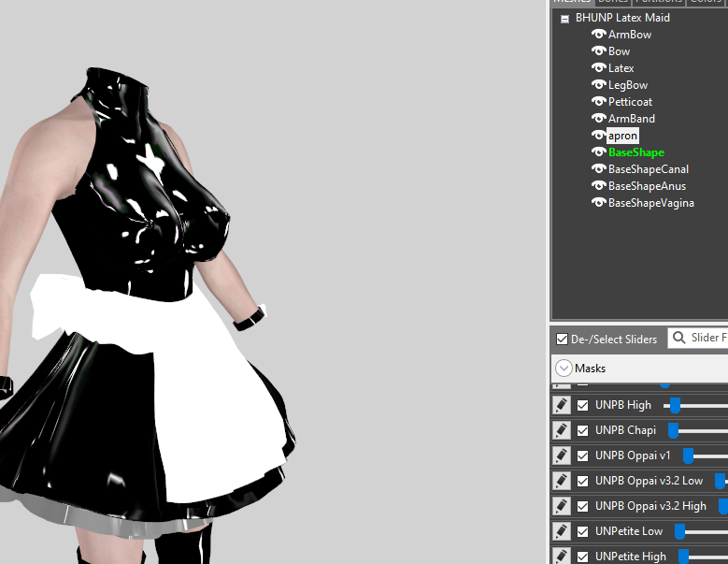Select the LegBow mesh name
The height and width of the screenshot is (564, 728).
point(628,85)
